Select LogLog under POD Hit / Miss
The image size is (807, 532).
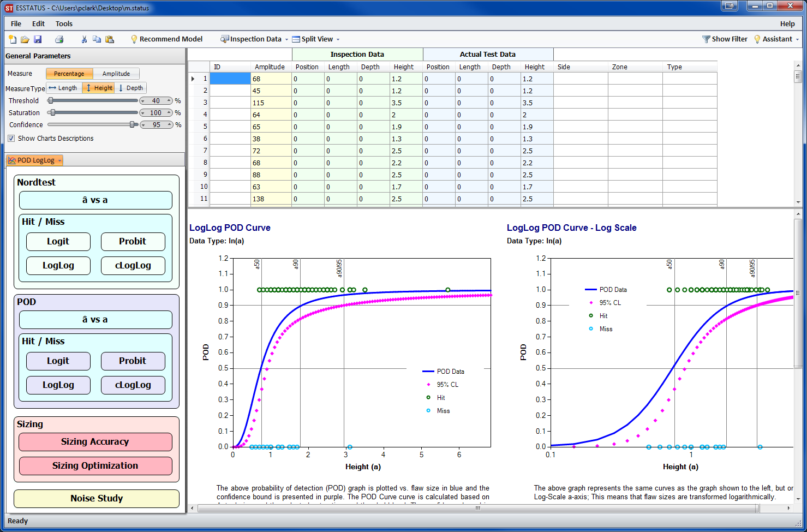point(58,385)
